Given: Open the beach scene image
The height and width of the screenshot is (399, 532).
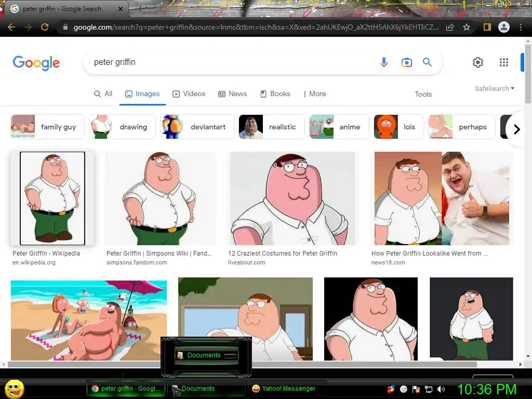Looking at the screenshot, I should (88, 320).
